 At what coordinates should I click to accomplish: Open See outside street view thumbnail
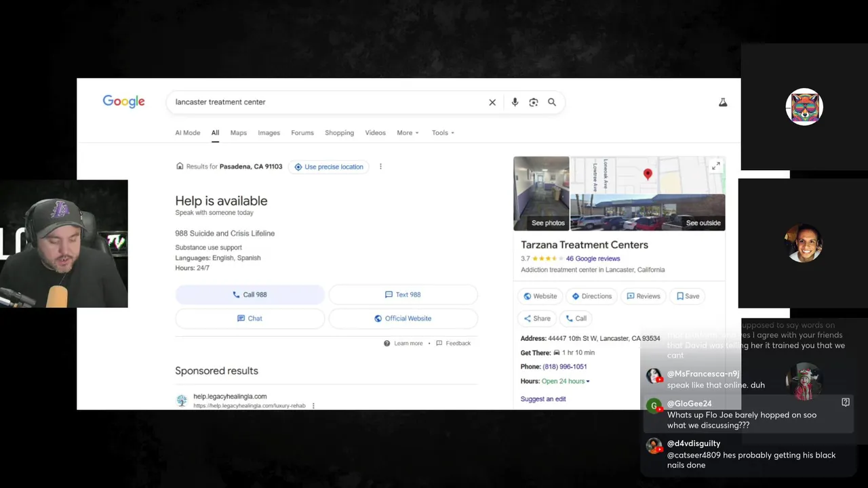(x=648, y=213)
